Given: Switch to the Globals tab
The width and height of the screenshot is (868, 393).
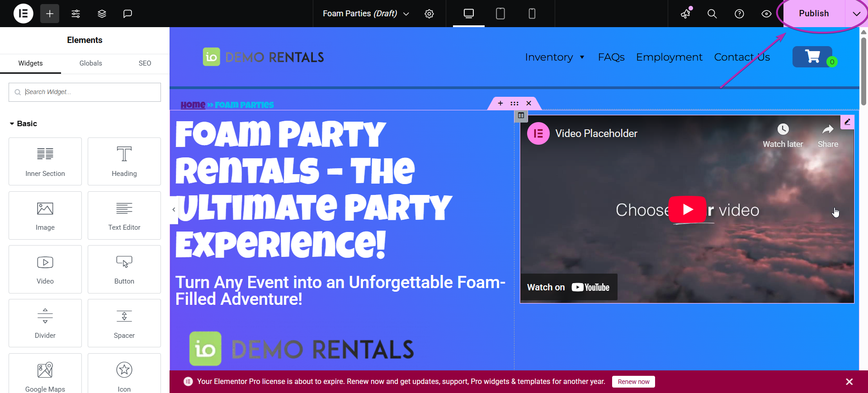Looking at the screenshot, I should (x=90, y=63).
